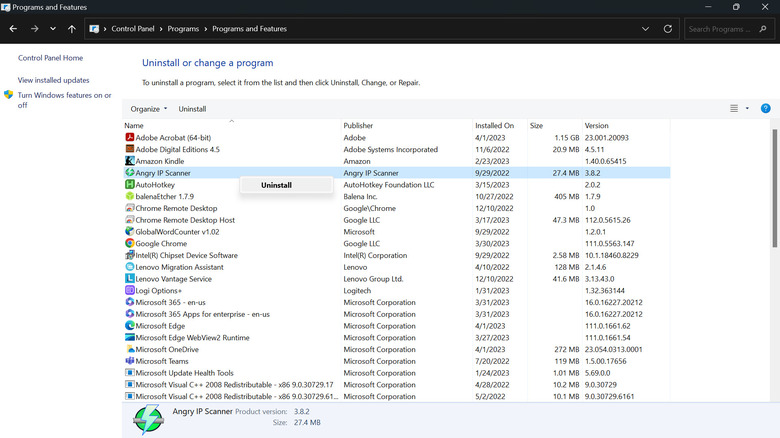780x438 pixels.
Task: Open the View installed updates link
Action: coord(53,80)
